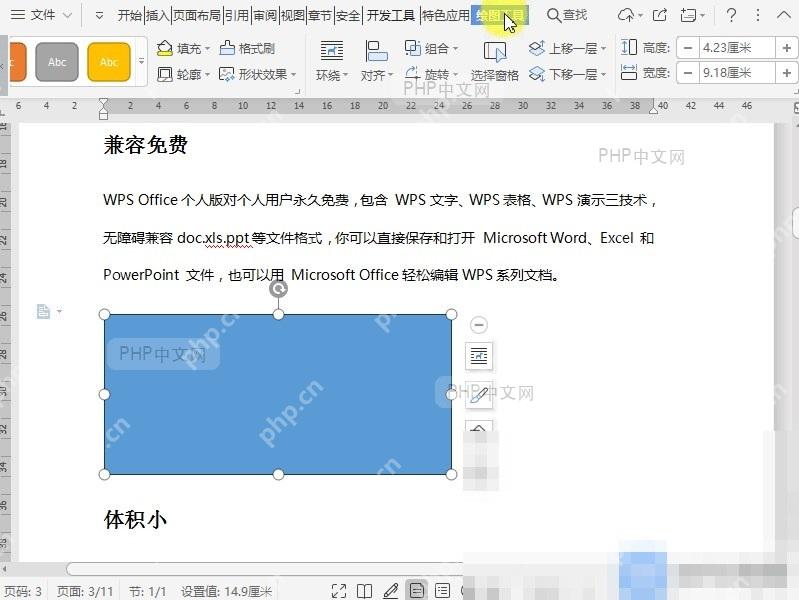The width and height of the screenshot is (799, 600).
Task: Click the 宽度 9.18厘米 input field
Action: point(737,73)
